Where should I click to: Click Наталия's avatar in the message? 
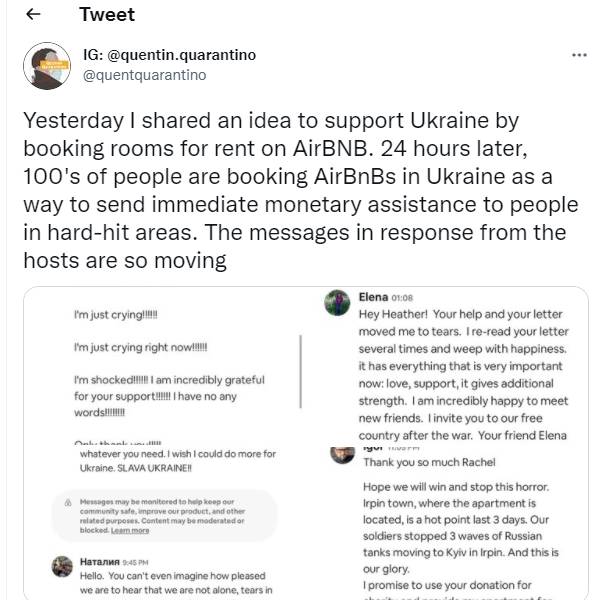click(61, 566)
